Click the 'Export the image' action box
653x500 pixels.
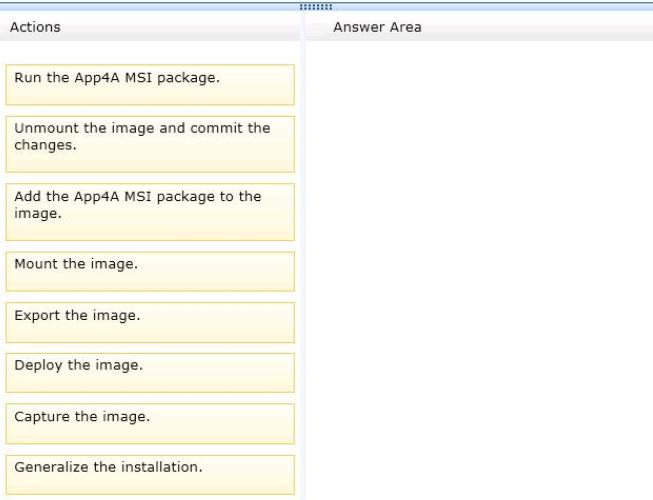150,323
